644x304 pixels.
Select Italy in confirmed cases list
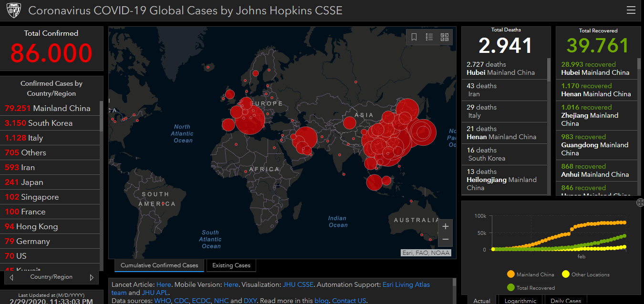click(x=50, y=138)
